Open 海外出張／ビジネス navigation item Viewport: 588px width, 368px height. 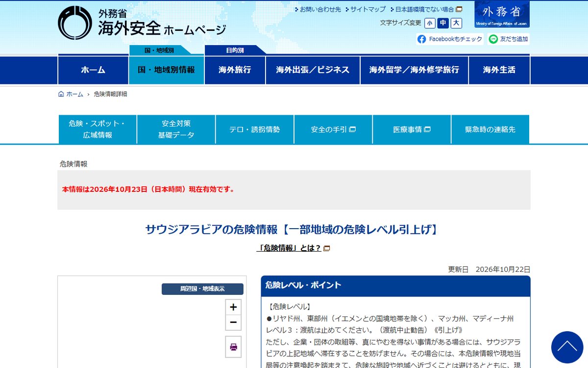tap(313, 70)
